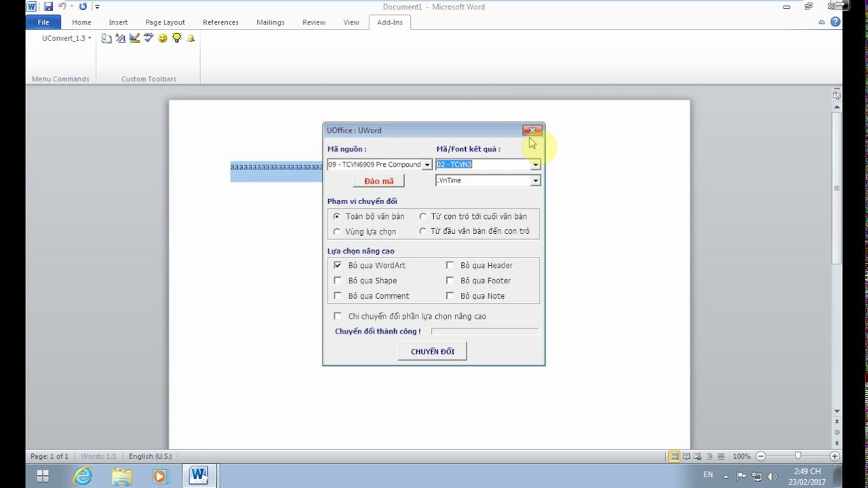Screen dimensions: 868x488
Task: Enable Bỏ qua Comment checkbox
Action: (338, 296)
